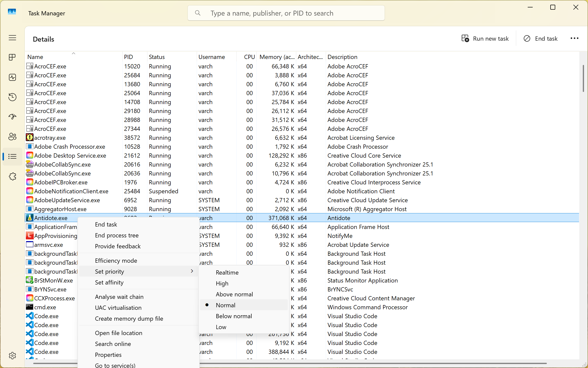Choose End process tree
Viewport: 588px width, 368px height.
click(x=138, y=235)
